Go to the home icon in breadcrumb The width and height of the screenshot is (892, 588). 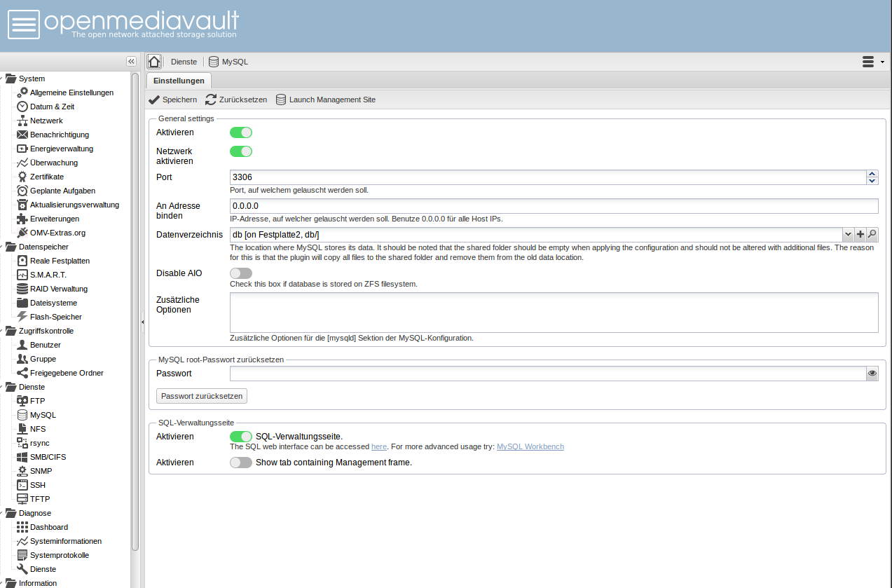[x=154, y=62]
